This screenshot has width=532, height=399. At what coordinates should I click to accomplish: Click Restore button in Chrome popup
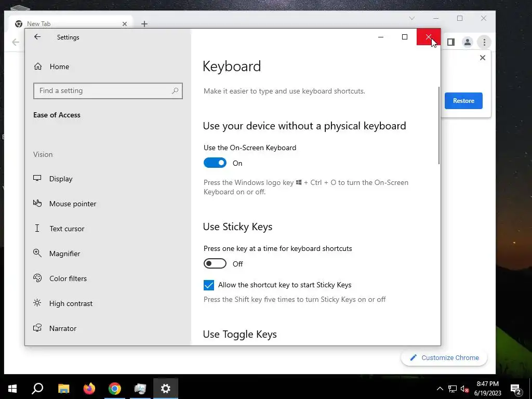coord(463,101)
